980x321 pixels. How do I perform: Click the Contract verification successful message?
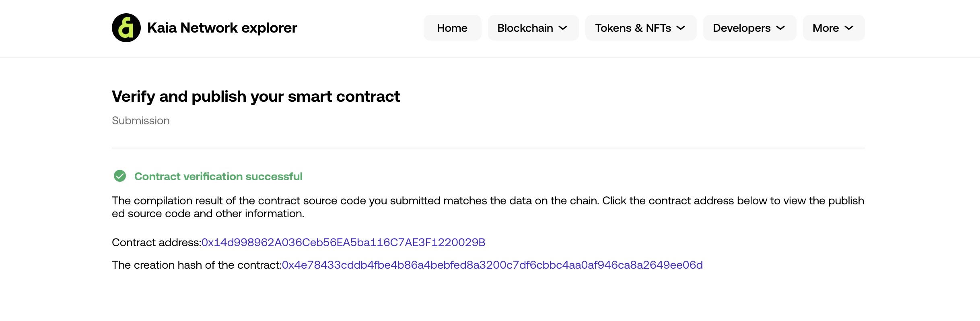click(218, 176)
